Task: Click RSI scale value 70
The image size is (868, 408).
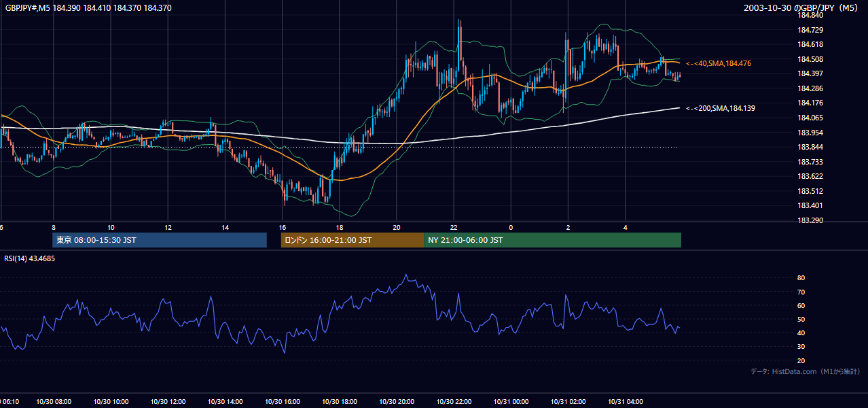Action: point(801,292)
